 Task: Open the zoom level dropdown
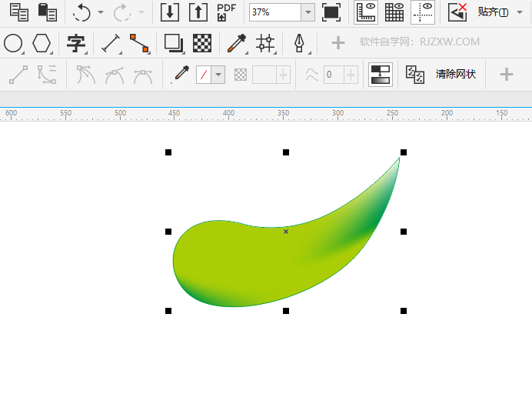click(x=308, y=12)
